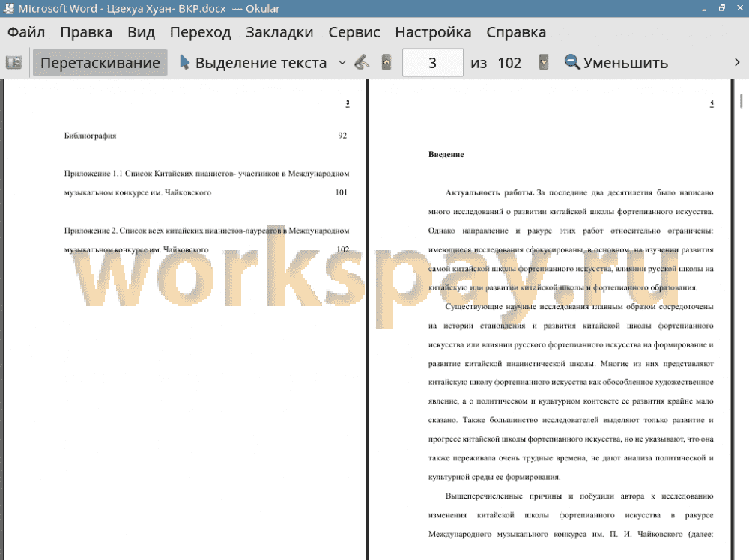Open the selection tools dropdown arrow
This screenshot has height=560, width=749.
pyautogui.click(x=342, y=63)
